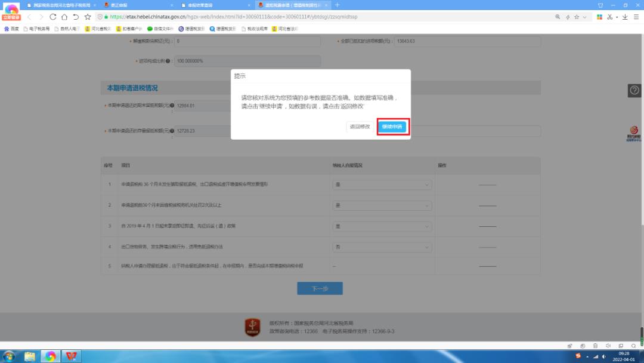Switch to the second tab 更正申报
Viewport: 644px width, 363px height.
138,5
